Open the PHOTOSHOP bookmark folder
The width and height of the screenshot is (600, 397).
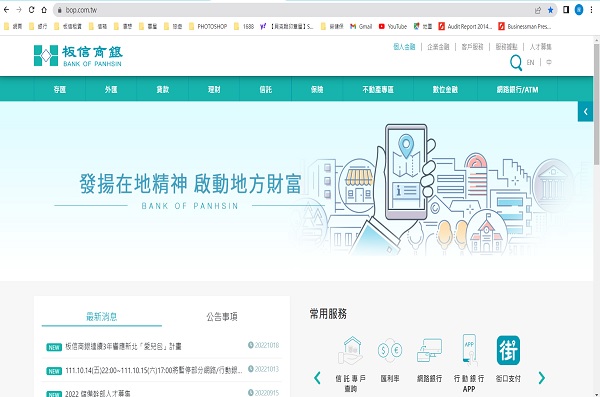coord(208,26)
